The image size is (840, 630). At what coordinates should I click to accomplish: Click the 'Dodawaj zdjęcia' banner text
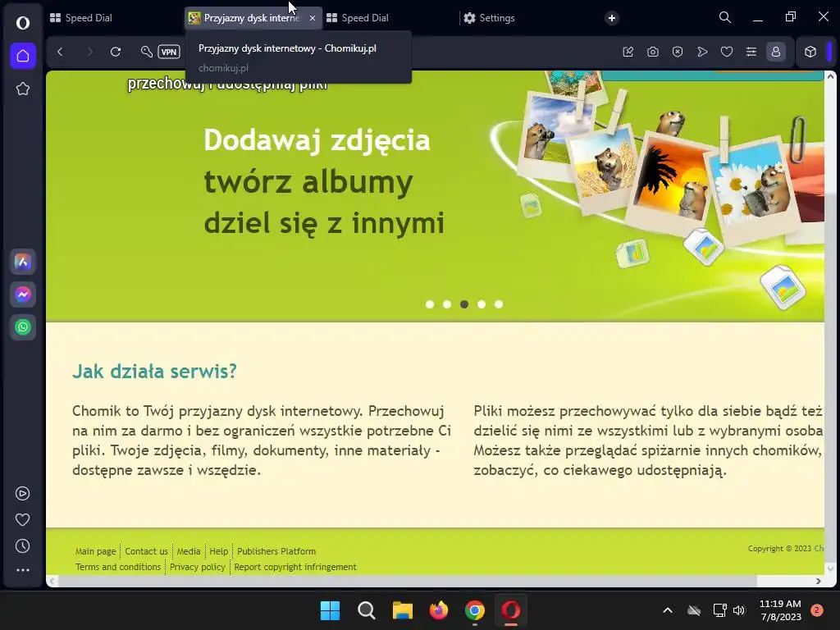pyautogui.click(x=317, y=141)
